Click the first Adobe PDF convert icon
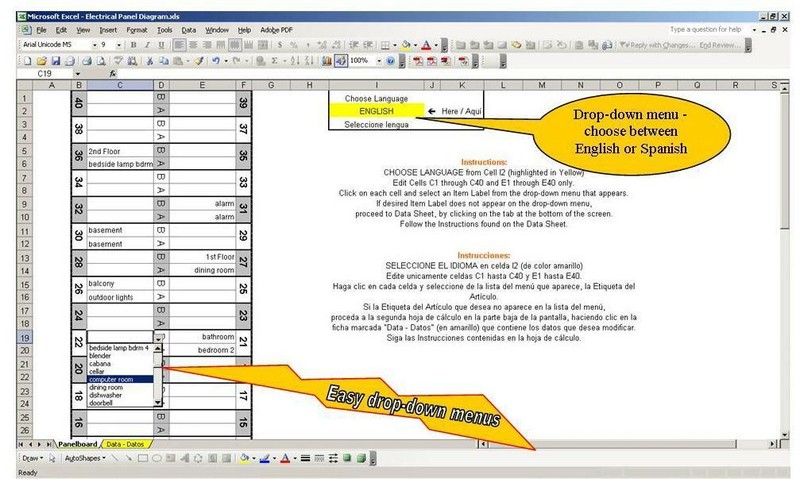This screenshot has height=479, width=800. (418, 61)
